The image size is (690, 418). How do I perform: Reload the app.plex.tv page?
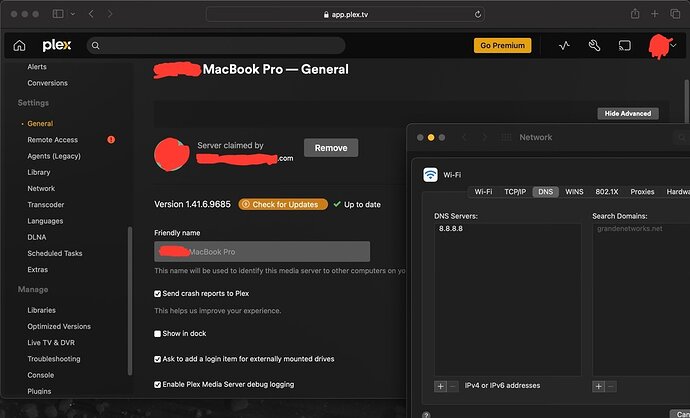click(x=478, y=15)
